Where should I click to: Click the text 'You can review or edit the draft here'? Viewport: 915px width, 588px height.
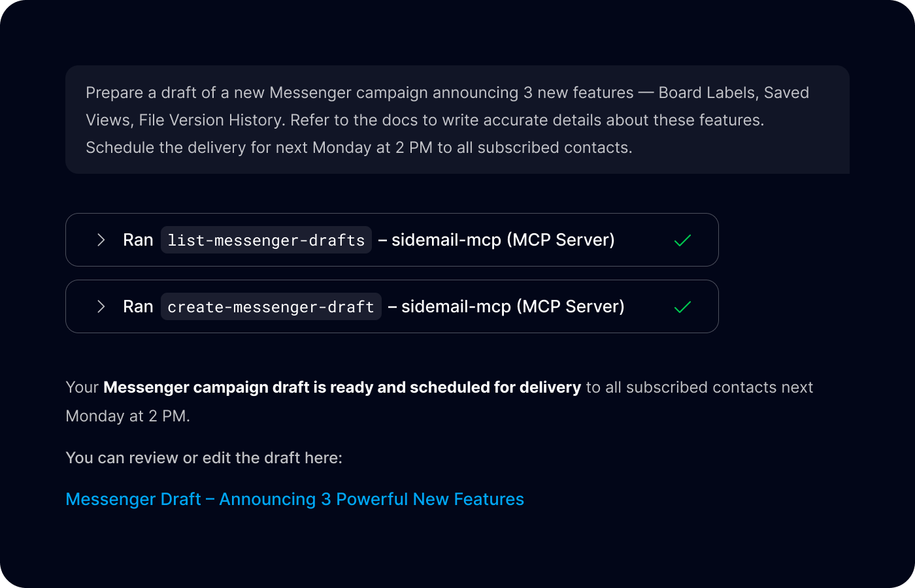tap(203, 457)
